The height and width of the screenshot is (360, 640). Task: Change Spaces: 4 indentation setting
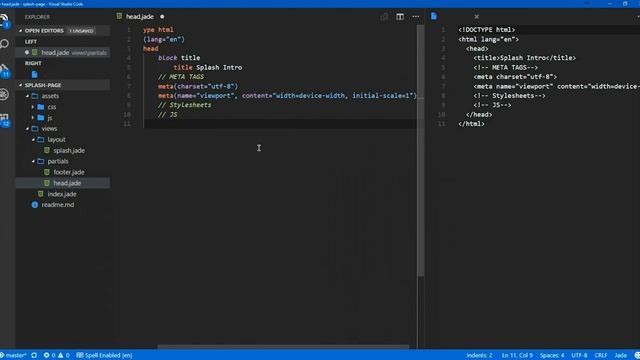click(x=552, y=355)
